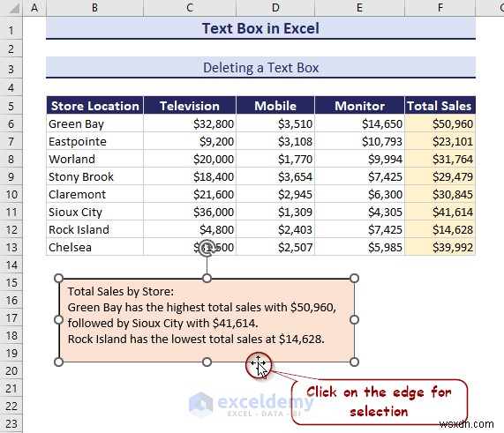Click the $39,992 Total Sales cell
This screenshot has width=504, height=433.
tap(440, 247)
